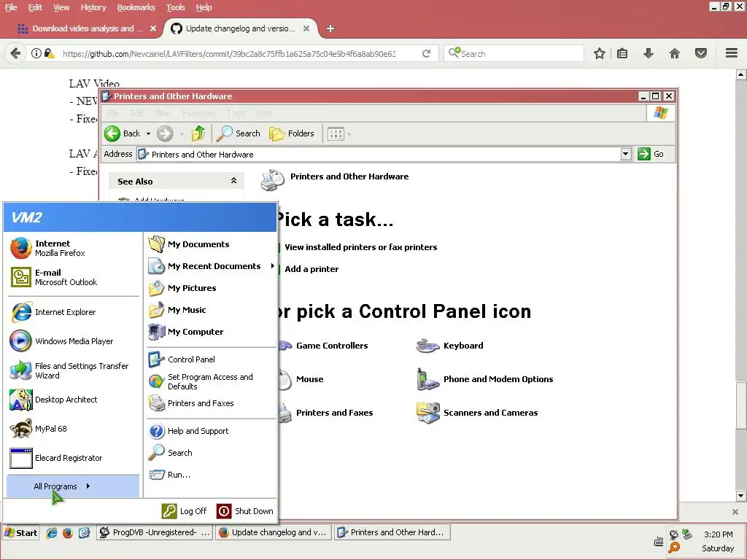
Task: Click the Start button
Action: tap(20, 533)
